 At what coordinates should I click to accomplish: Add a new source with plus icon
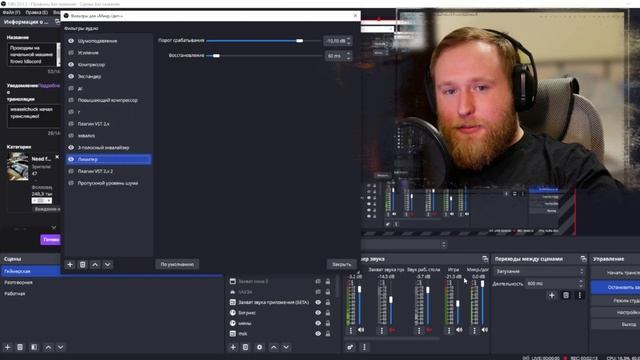tap(233, 347)
